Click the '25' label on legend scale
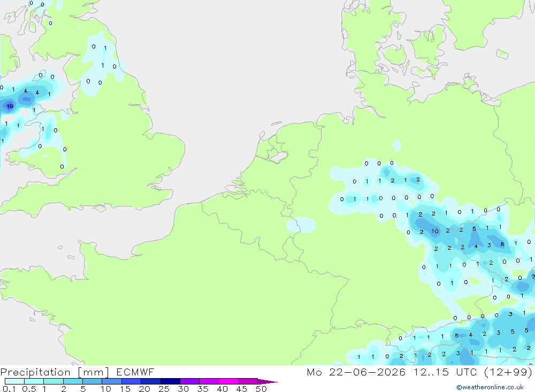 pos(164,389)
